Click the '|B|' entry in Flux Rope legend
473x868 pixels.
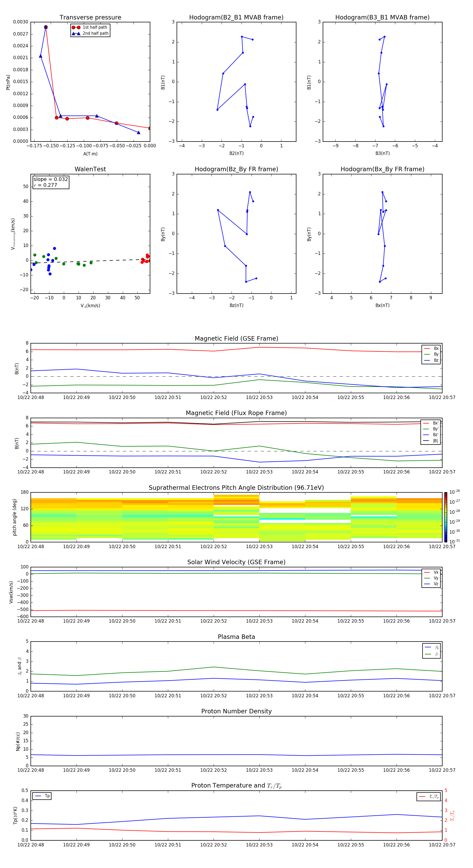click(x=431, y=441)
